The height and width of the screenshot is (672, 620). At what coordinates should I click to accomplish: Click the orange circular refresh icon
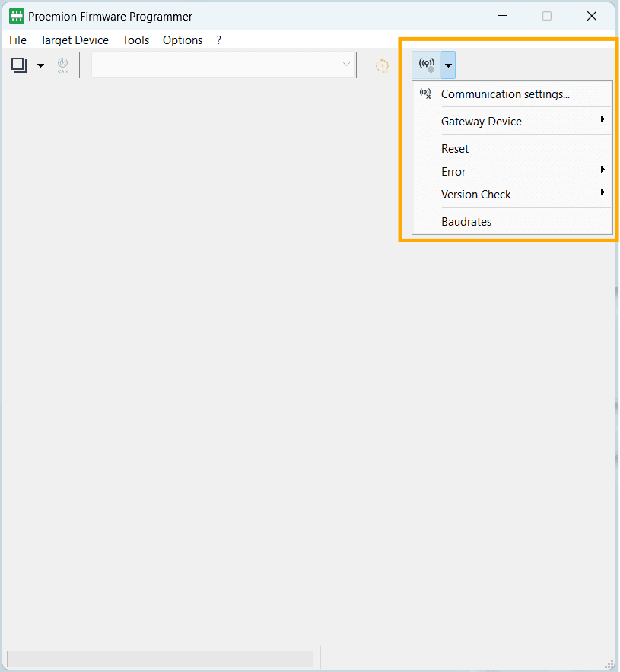coord(382,66)
